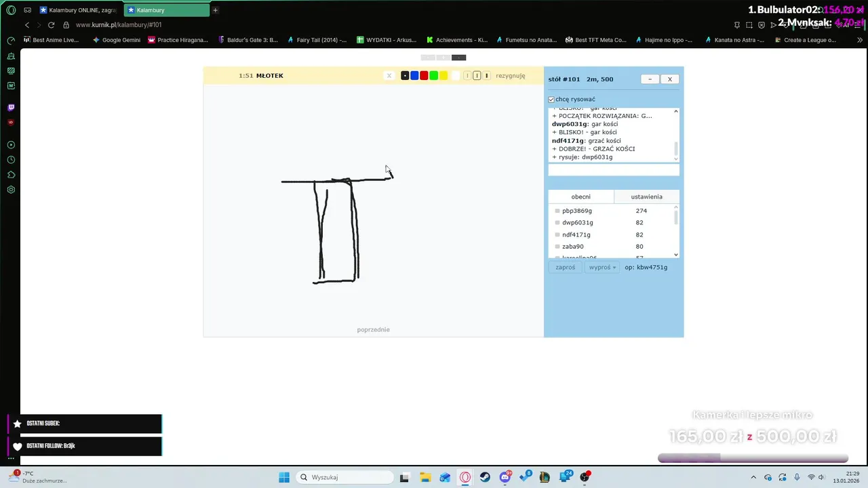Click inside the chat guess input field
The height and width of the screenshot is (488, 868).
pyautogui.click(x=614, y=169)
